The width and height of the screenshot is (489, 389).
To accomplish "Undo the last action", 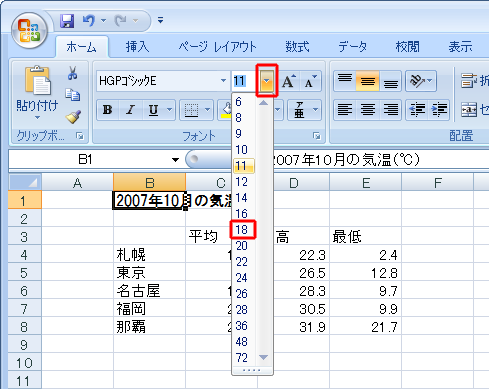I will coord(88,21).
